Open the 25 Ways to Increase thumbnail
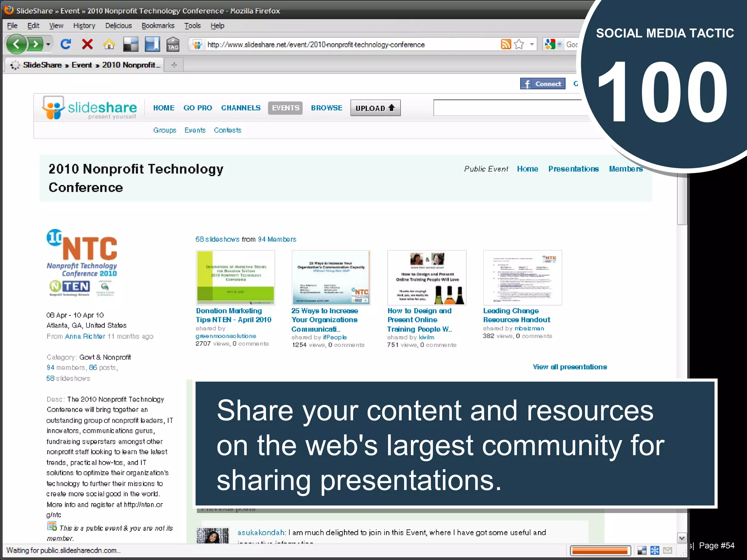Image resolution: width=747 pixels, height=560 pixels. tap(331, 277)
